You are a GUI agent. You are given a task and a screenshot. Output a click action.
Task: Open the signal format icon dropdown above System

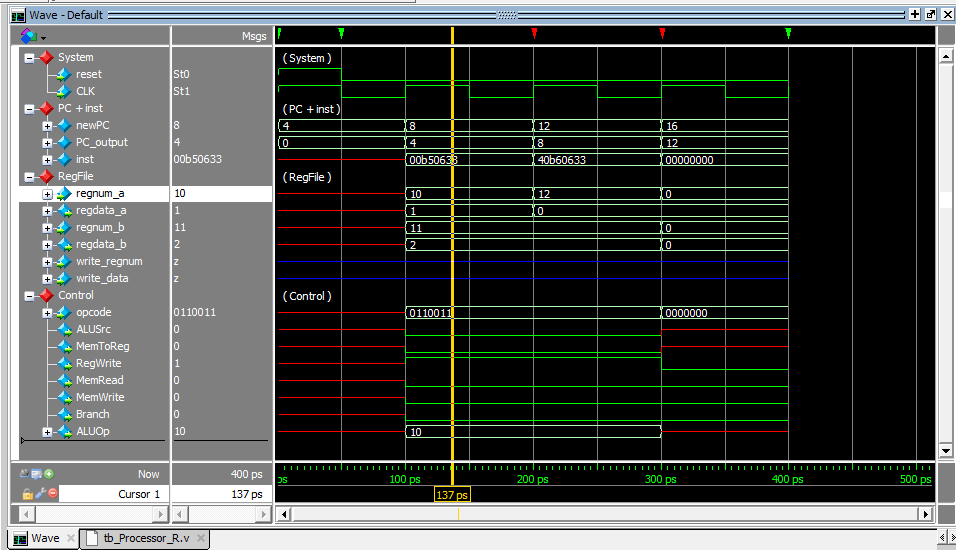coord(32,37)
